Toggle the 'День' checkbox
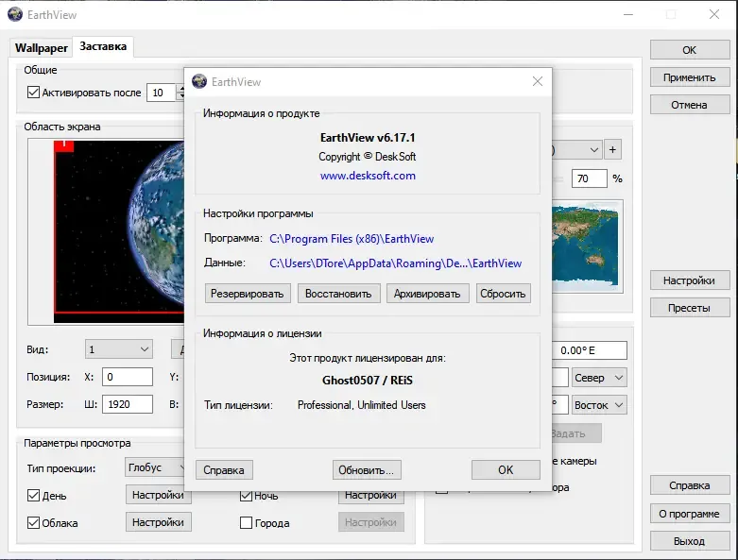The image size is (738, 560). (33, 495)
